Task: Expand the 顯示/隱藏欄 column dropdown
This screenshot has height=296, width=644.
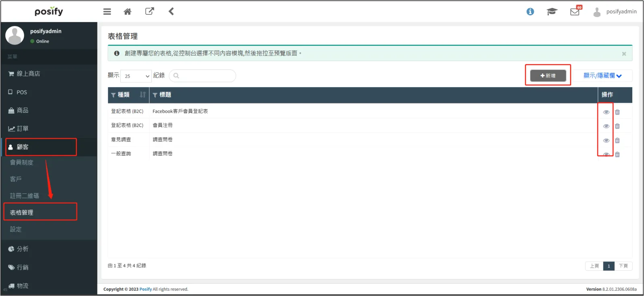Action: pyautogui.click(x=602, y=76)
